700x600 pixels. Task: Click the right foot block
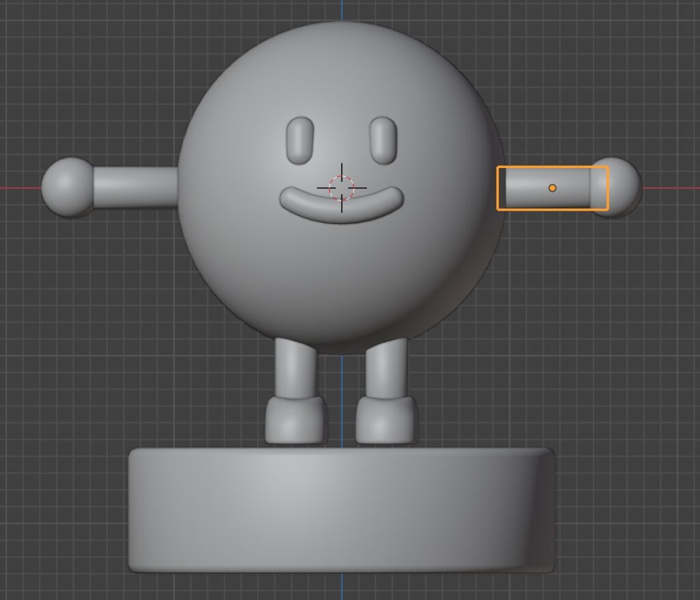[x=386, y=418]
